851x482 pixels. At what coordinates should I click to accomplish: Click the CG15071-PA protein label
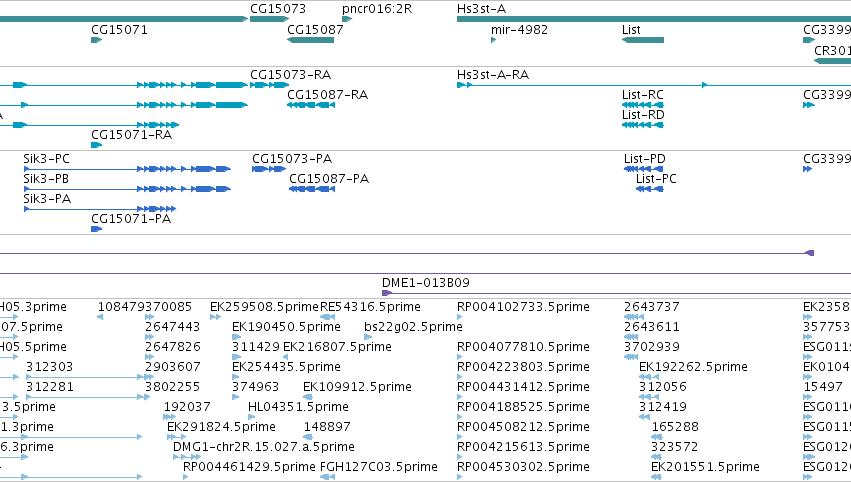[x=131, y=219]
